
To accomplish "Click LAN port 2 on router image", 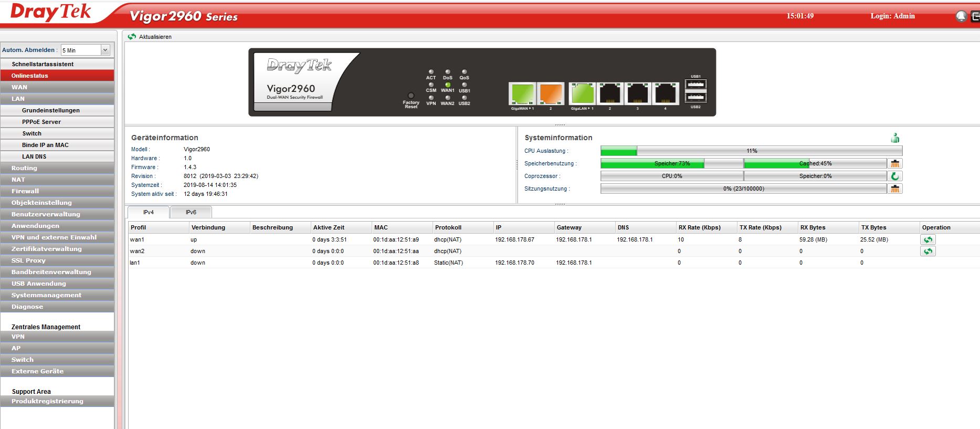I will [610, 94].
